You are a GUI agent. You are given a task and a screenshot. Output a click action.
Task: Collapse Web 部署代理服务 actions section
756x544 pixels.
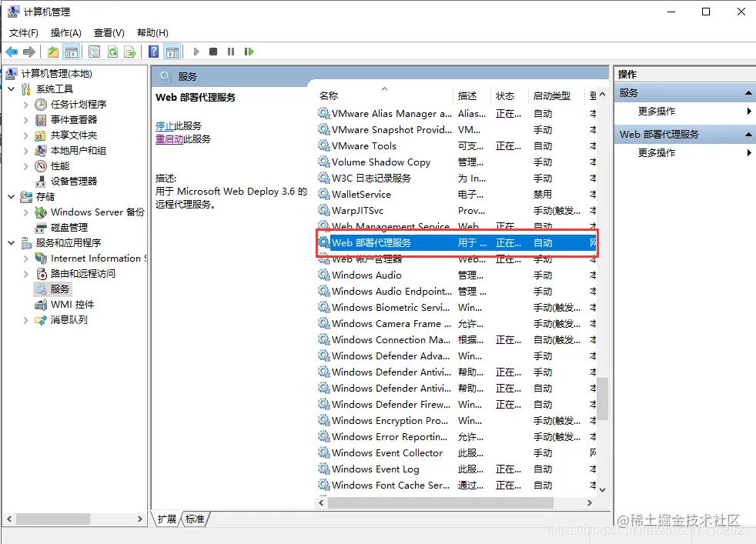pyautogui.click(x=748, y=135)
